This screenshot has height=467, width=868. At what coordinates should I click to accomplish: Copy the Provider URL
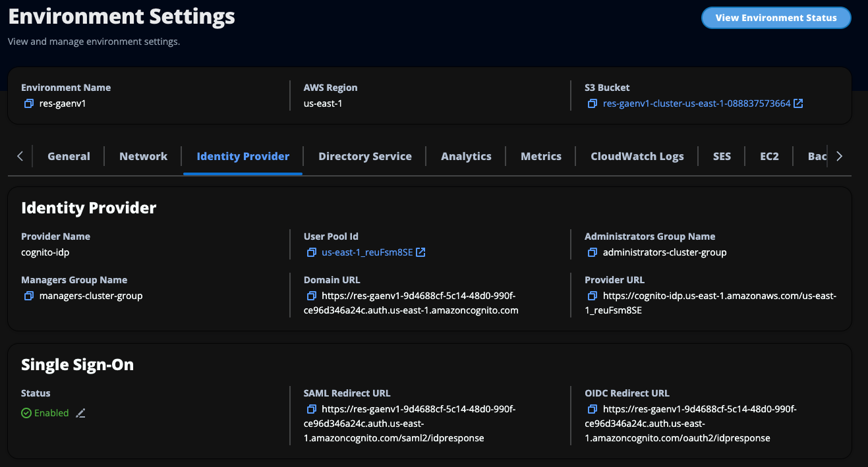pyautogui.click(x=592, y=296)
